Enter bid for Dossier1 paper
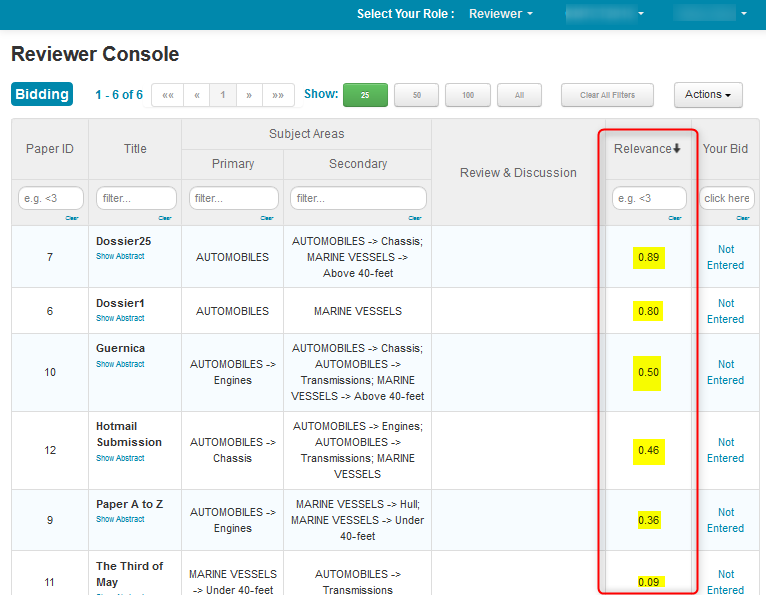The width and height of the screenshot is (766, 595). 725,311
